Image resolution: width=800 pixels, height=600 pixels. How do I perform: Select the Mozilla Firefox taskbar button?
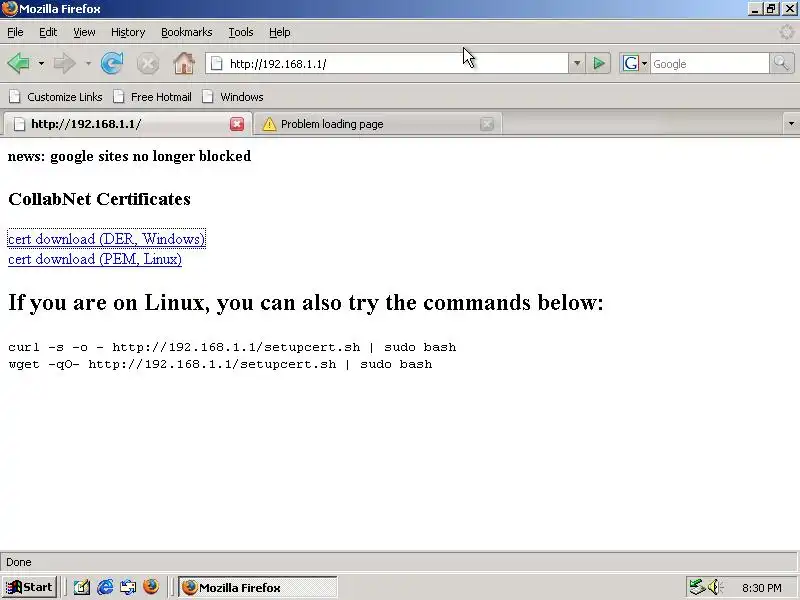coord(258,587)
